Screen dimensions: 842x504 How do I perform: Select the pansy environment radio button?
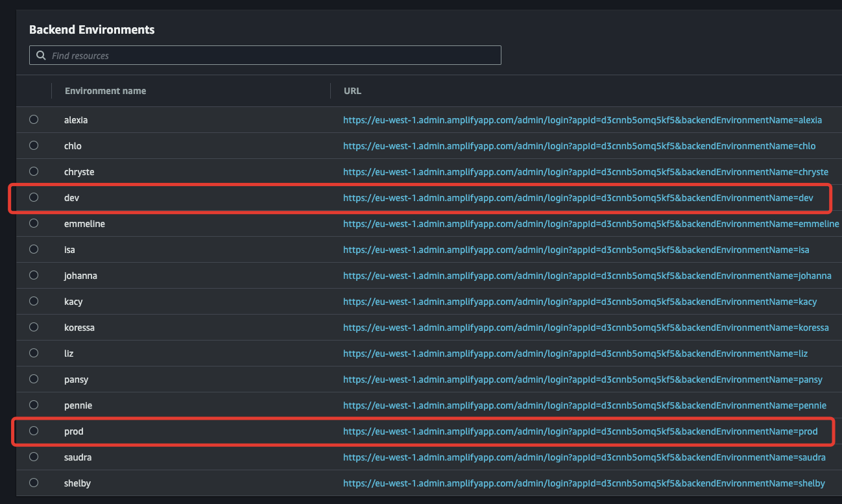coord(34,379)
